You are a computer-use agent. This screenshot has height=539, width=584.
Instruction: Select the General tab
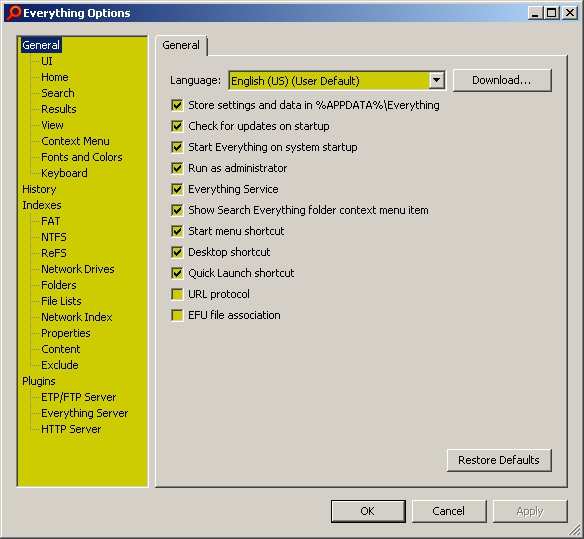coord(181,45)
